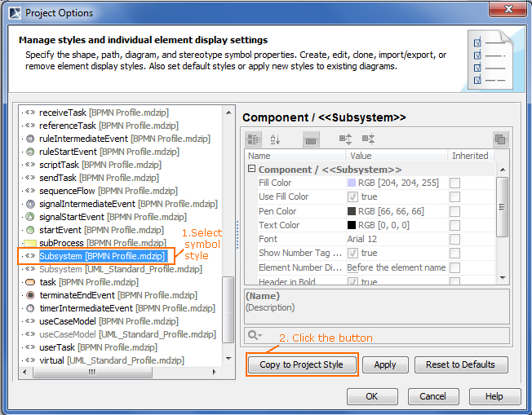Click the Inherited column header
The width and height of the screenshot is (532, 415).
(470, 156)
